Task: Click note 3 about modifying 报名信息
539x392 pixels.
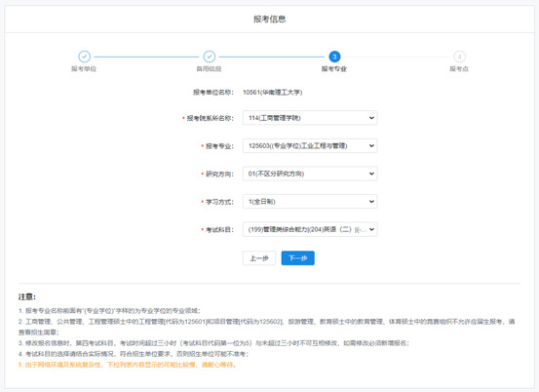Action: tap(213, 343)
